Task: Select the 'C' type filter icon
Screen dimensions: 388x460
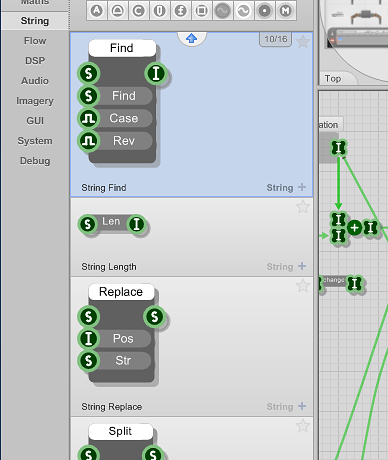Action: click(139, 11)
